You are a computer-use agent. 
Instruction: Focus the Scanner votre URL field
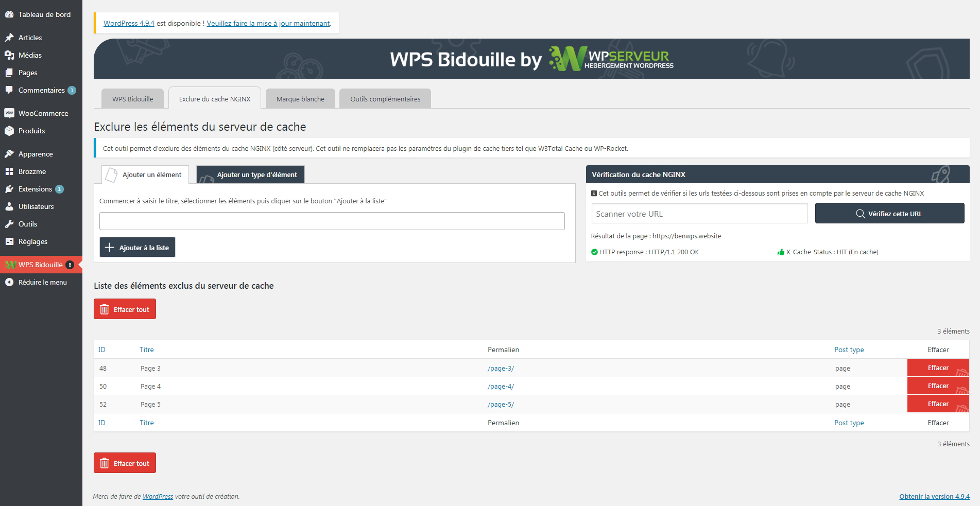pyautogui.click(x=699, y=213)
